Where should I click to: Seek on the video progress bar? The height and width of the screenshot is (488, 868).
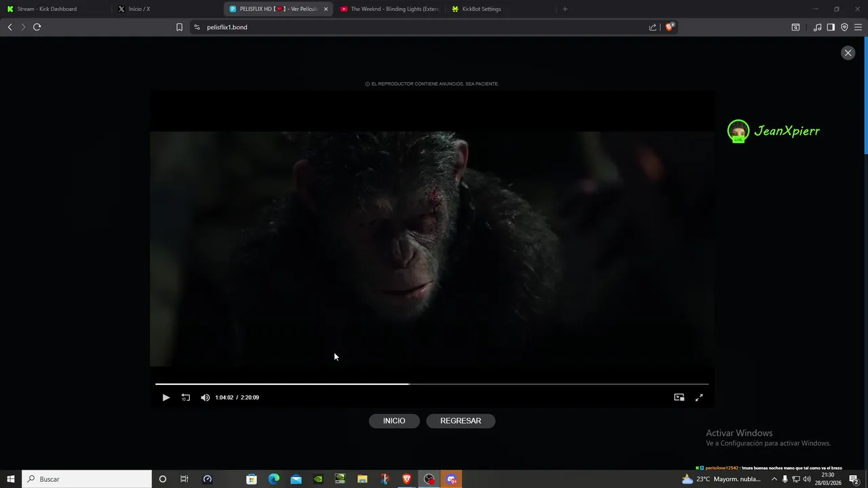(432, 384)
